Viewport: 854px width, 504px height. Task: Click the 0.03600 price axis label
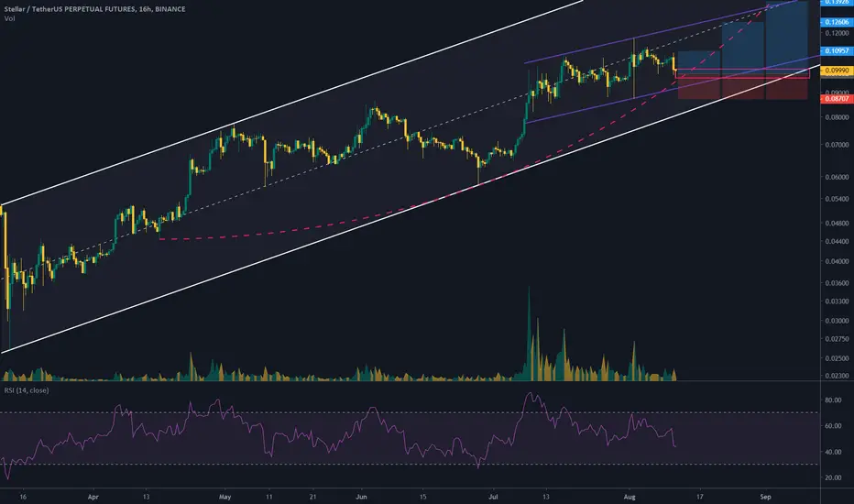[838, 283]
